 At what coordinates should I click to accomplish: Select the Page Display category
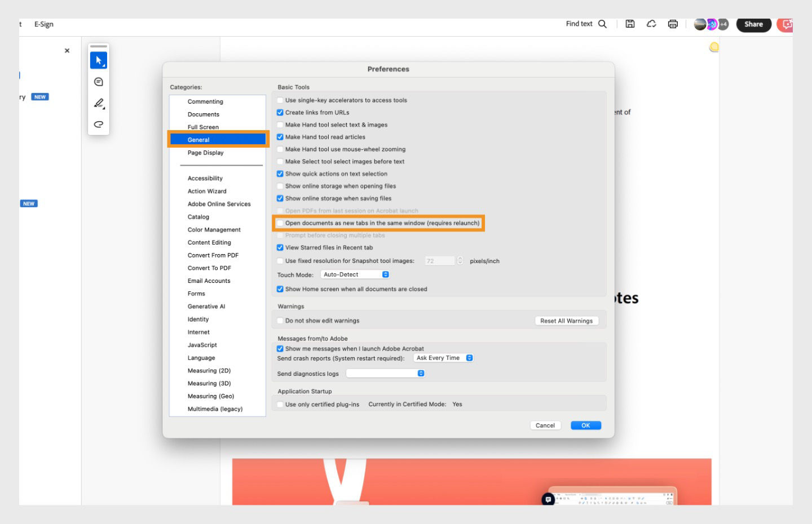coord(205,152)
